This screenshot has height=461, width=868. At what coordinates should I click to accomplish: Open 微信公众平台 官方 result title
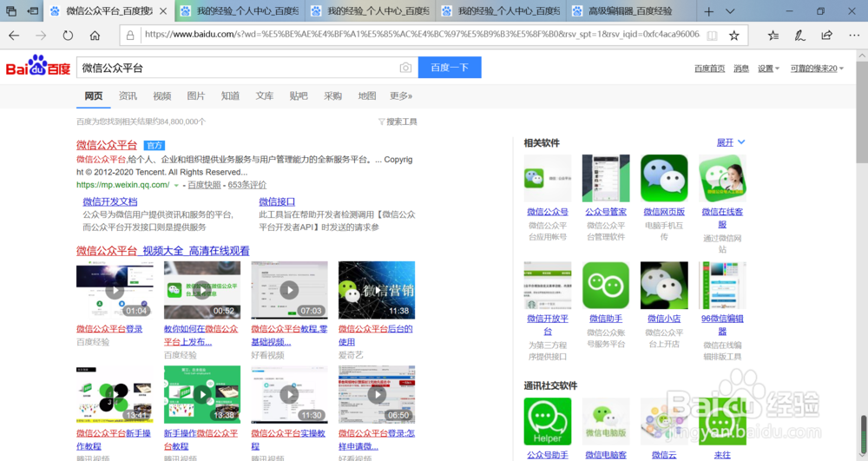106,145
